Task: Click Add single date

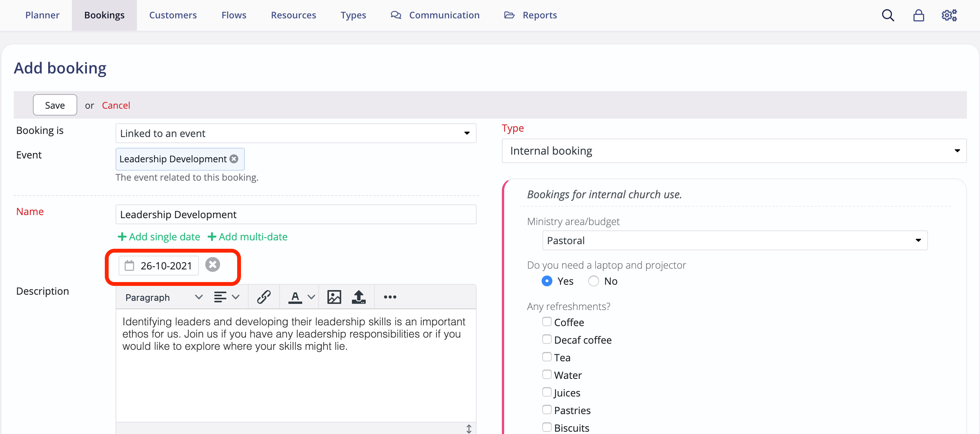Action: click(x=158, y=237)
